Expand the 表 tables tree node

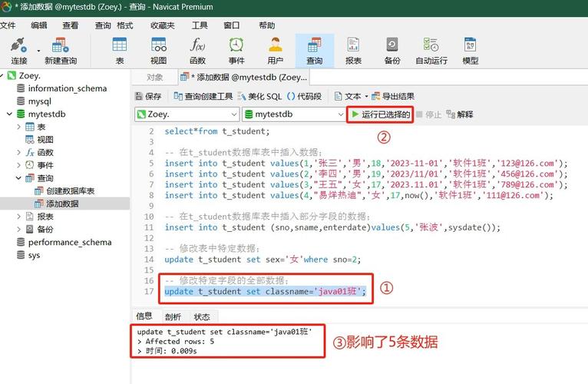18,127
